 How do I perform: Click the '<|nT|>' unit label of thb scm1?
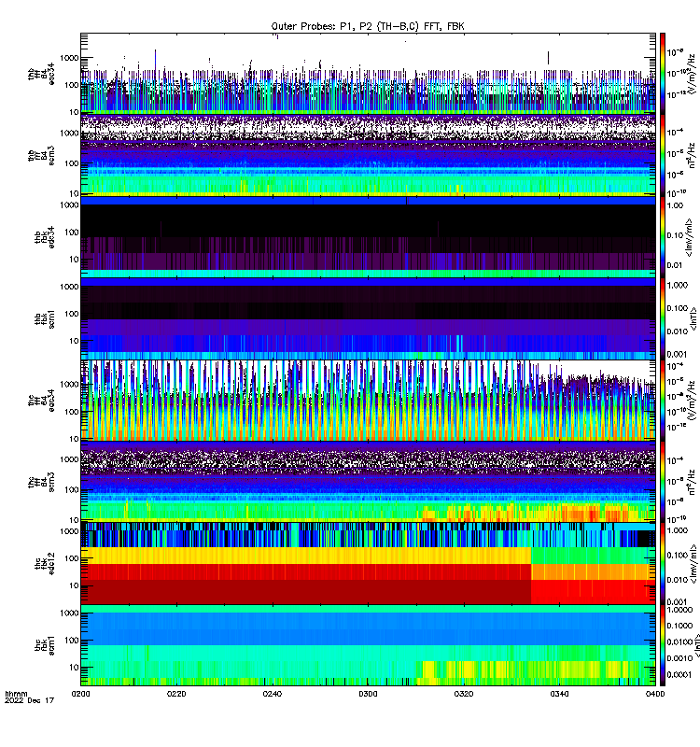(x=693, y=318)
